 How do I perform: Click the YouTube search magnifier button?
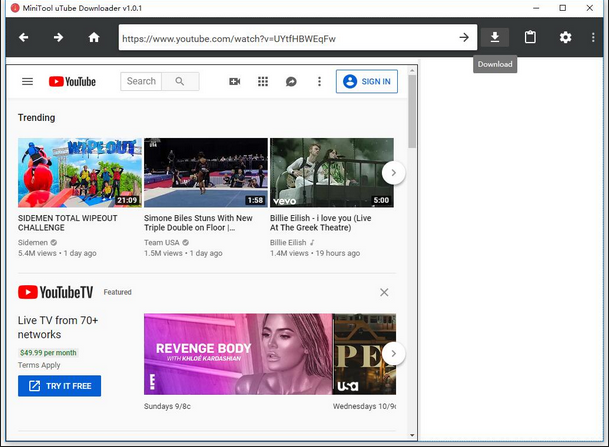(x=180, y=81)
